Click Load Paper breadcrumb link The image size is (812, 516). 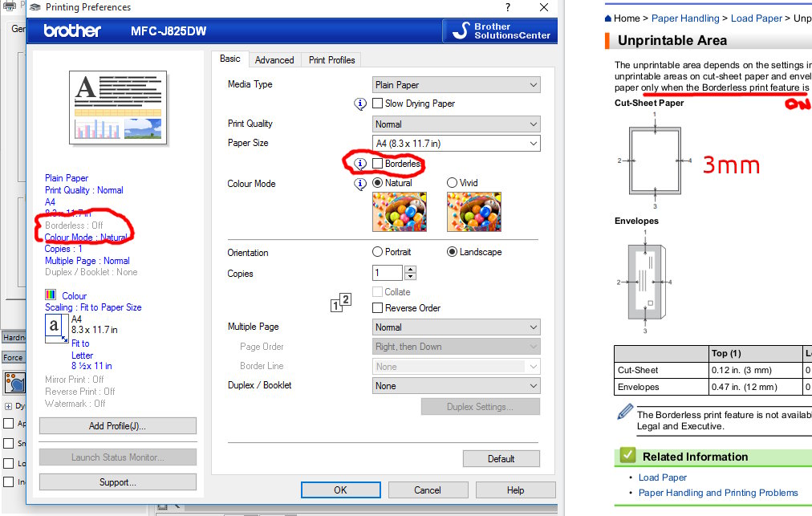click(757, 18)
